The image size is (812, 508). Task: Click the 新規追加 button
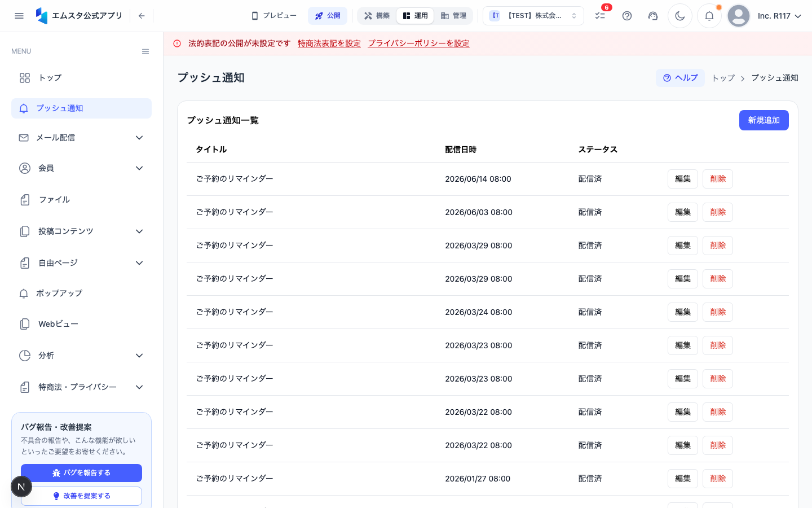[764, 120]
